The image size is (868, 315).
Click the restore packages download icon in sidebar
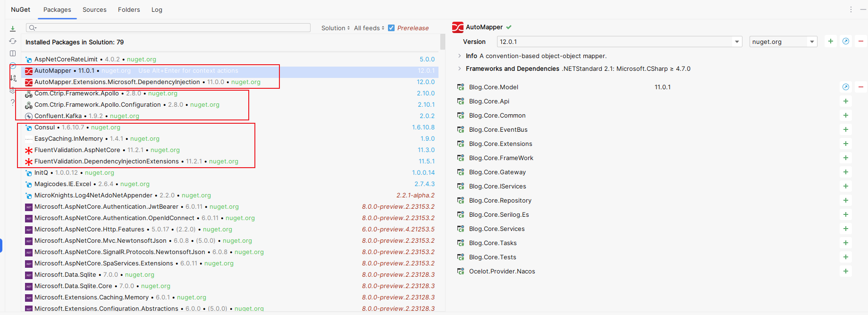coord(13,29)
